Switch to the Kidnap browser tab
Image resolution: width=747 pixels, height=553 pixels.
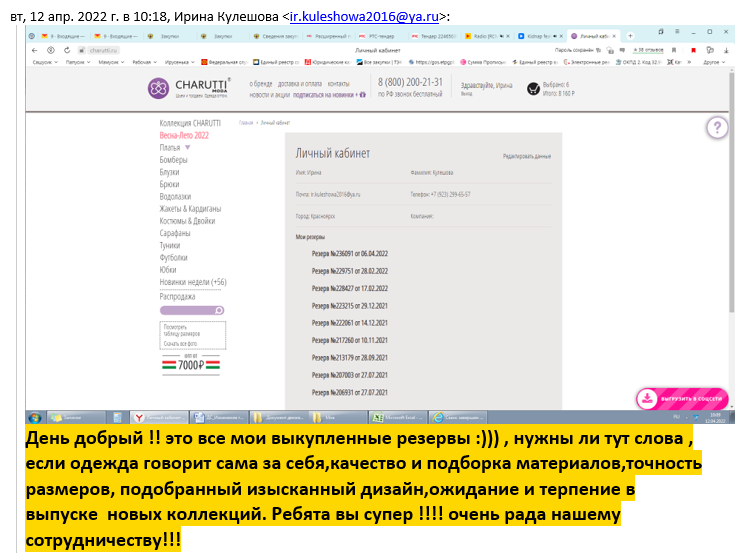[540, 36]
